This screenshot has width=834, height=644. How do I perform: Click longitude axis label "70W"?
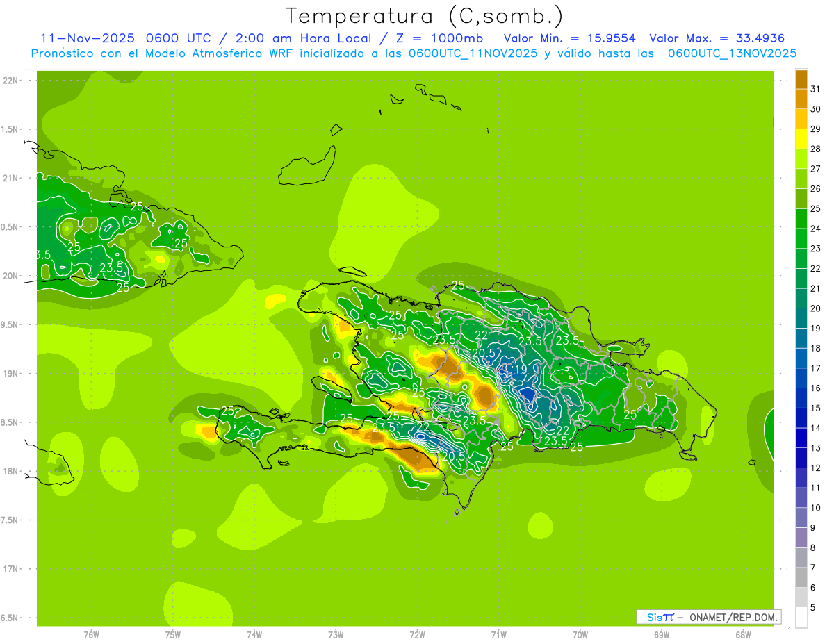click(x=580, y=635)
